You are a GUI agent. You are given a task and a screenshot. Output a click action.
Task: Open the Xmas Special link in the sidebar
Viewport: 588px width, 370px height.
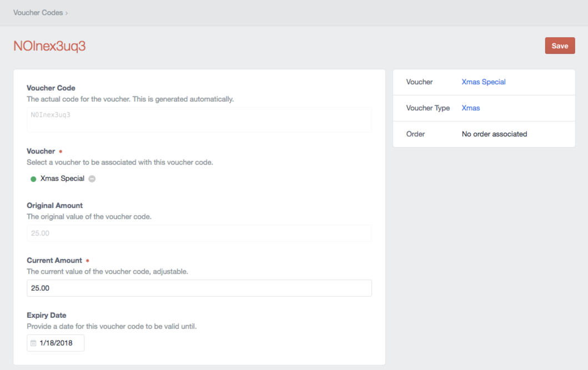click(483, 82)
